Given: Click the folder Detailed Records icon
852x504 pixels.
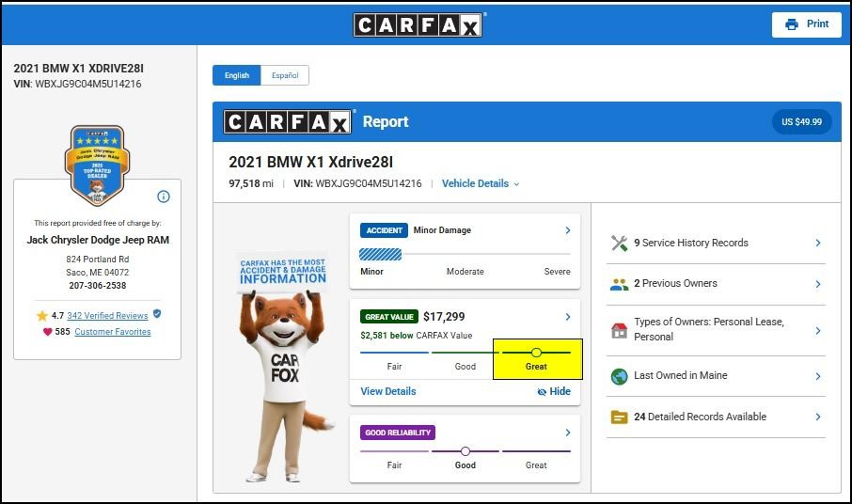Looking at the screenshot, I should coord(619,417).
